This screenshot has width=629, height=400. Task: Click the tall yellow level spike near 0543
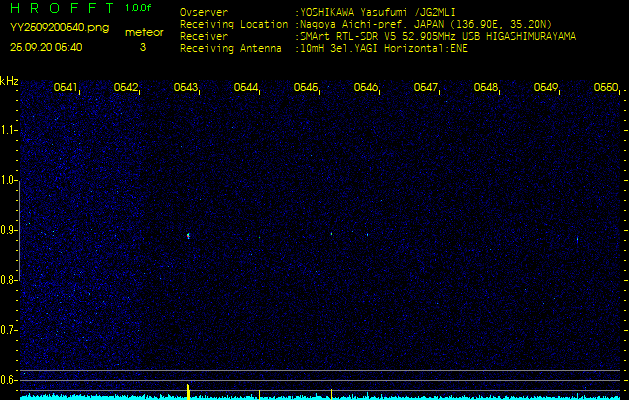188,392
